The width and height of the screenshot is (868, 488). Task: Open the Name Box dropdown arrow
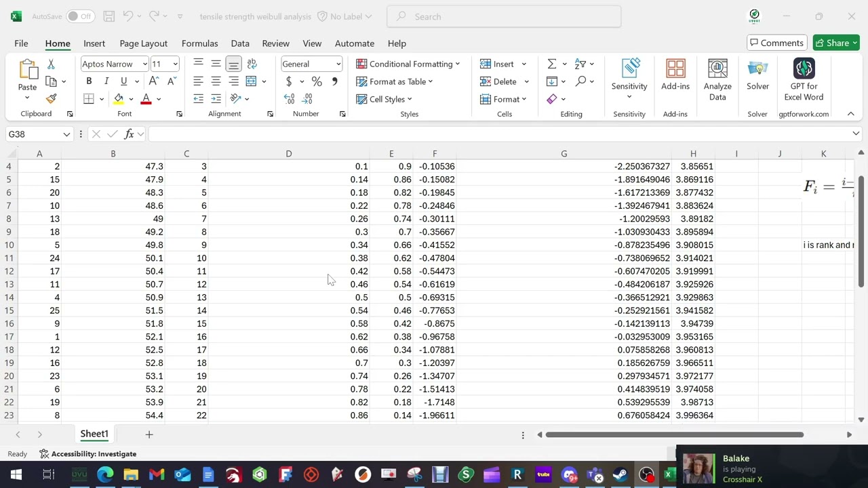(66, 134)
